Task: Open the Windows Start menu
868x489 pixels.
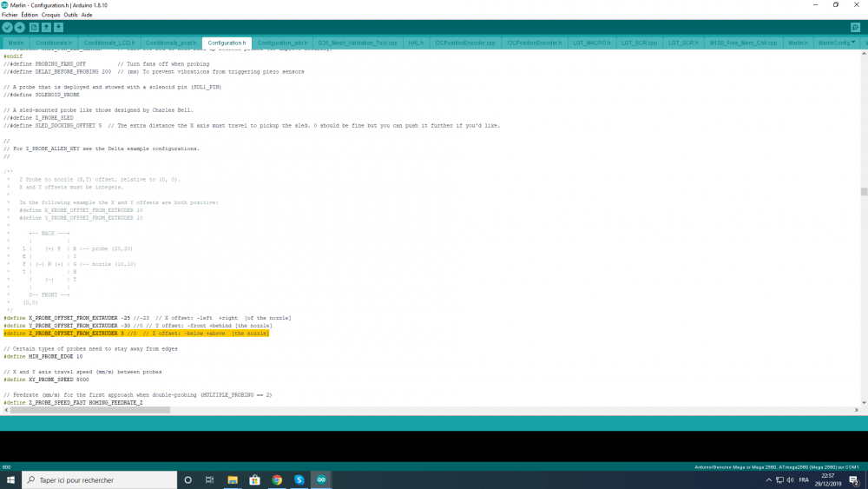Action: point(10,480)
